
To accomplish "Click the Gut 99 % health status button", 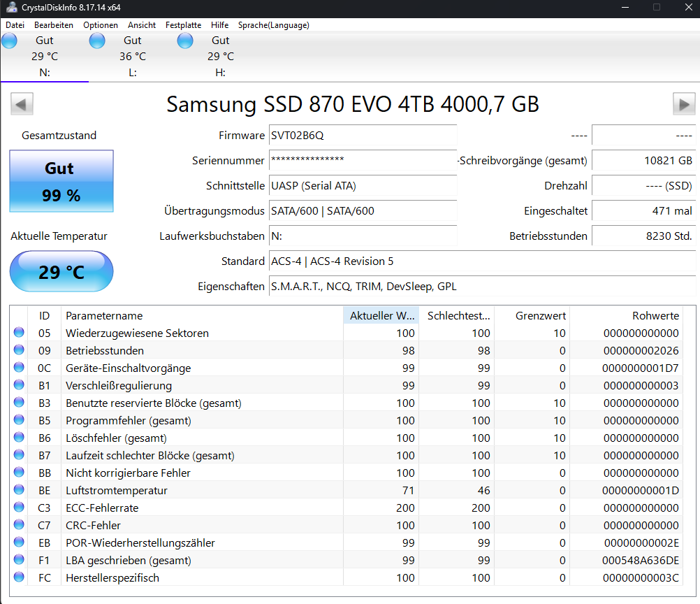I will click(x=61, y=181).
